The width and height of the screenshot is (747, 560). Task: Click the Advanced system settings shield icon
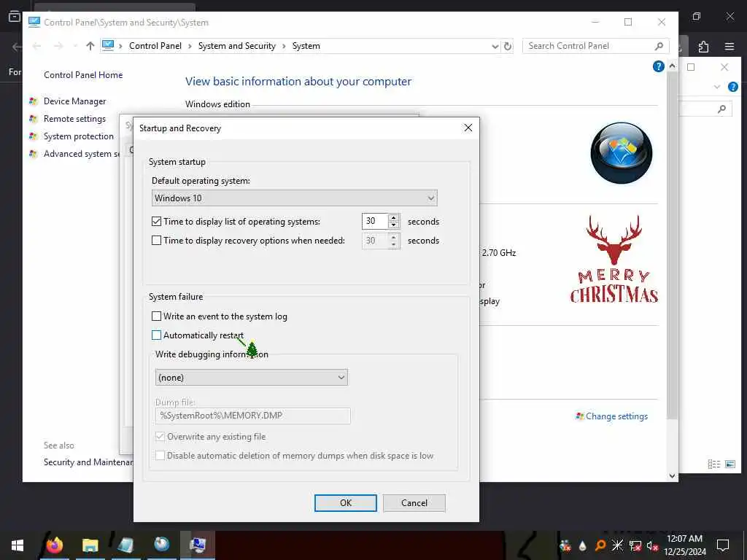(x=33, y=154)
